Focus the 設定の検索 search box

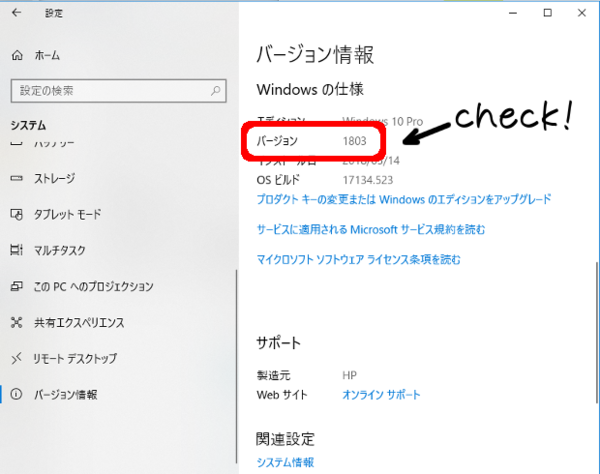point(119,91)
